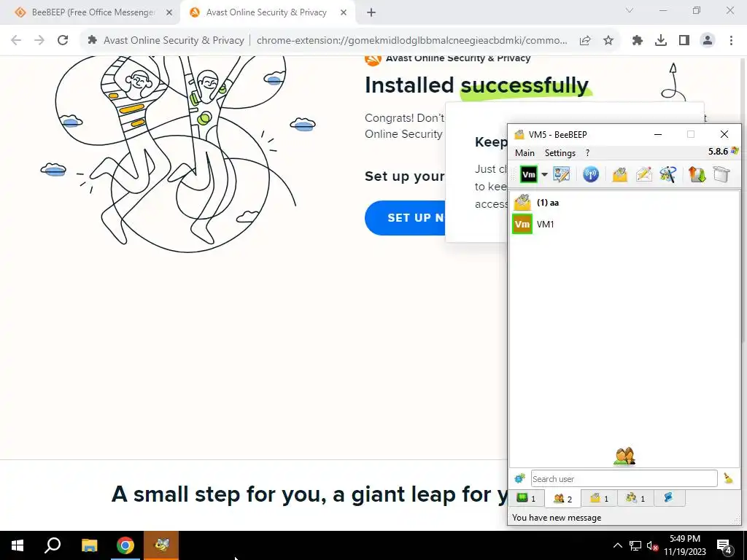747x560 pixels.
Task: Click the Avast logo on the page
Action: pyautogui.click(x=373, y=59)
